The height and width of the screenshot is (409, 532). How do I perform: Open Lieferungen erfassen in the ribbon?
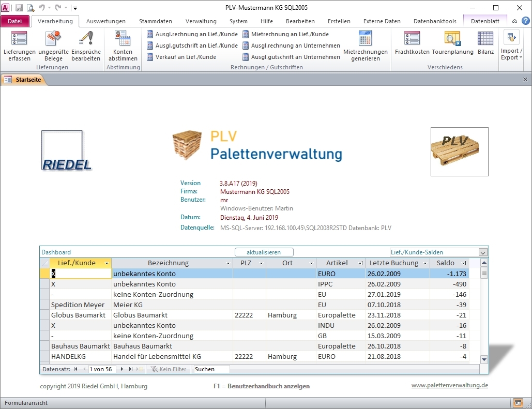pyautogui.click(x=19, y=46)
